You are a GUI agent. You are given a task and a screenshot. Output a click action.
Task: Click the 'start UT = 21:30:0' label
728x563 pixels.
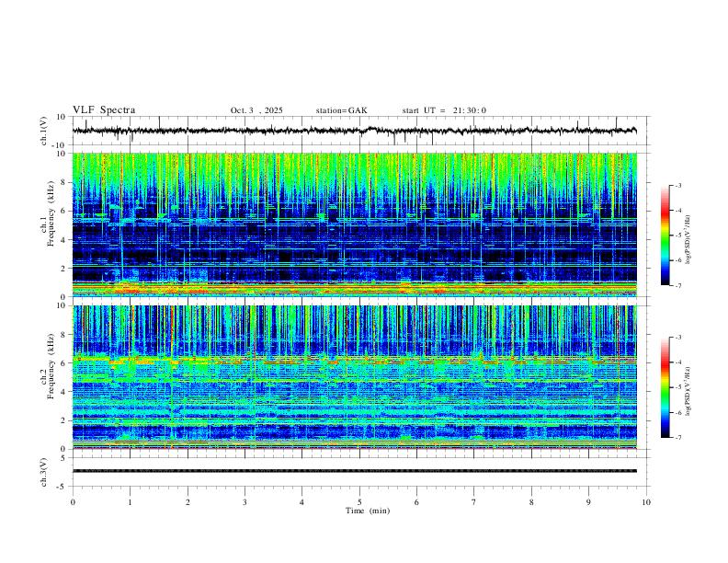click(x=444, y=110)
